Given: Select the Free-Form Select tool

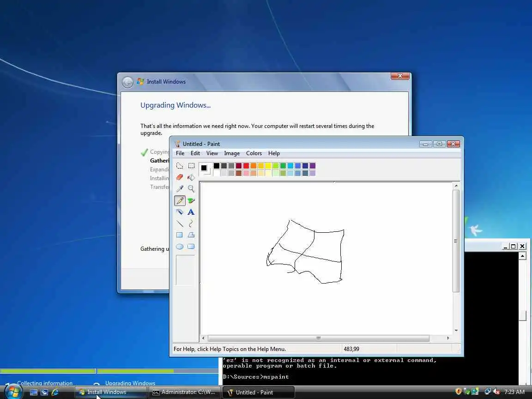Looking at the screenshot, I should coord(180,166).
